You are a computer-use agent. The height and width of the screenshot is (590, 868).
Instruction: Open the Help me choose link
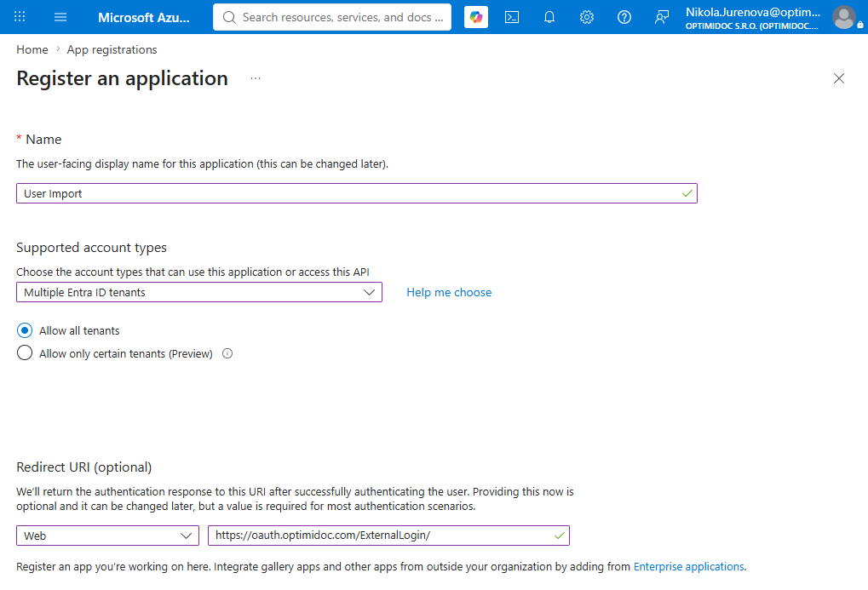pos(449,292)
